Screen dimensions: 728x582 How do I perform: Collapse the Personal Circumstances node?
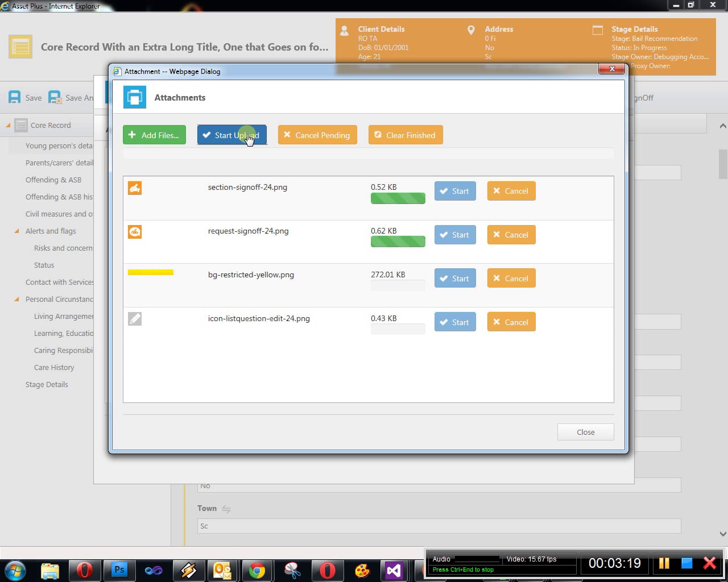(16, 299)
